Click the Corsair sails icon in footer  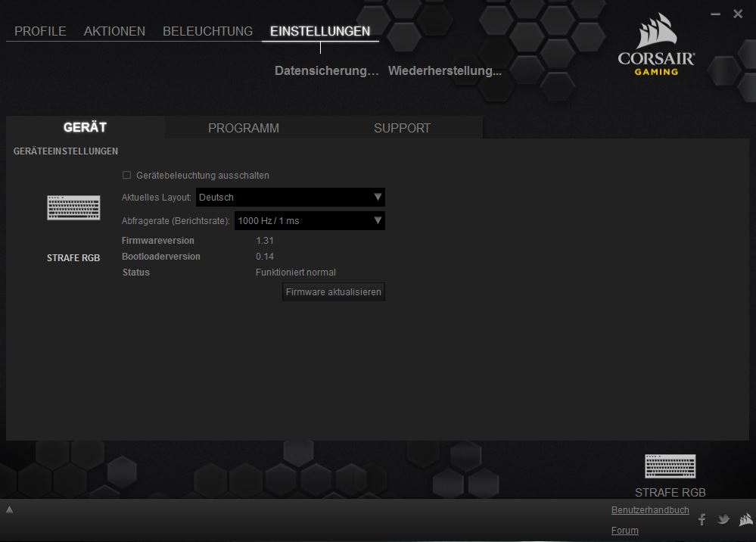point(746,519)
